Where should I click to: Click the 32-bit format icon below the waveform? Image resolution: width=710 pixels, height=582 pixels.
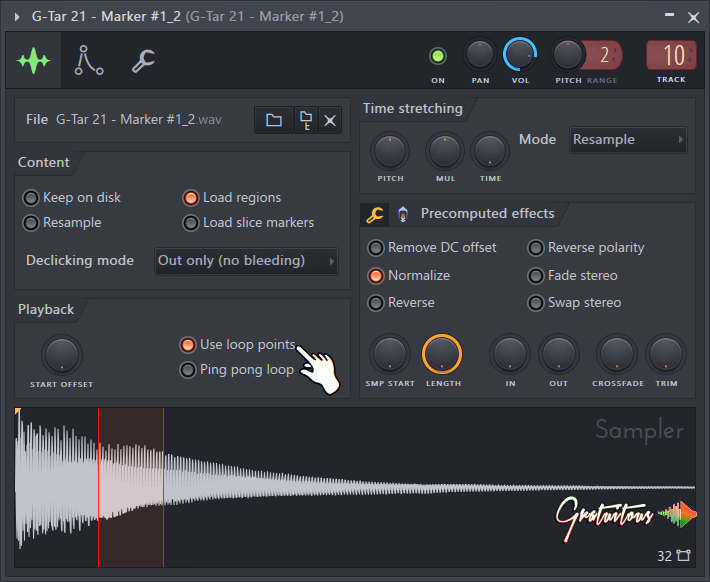(x=683, y=555)
